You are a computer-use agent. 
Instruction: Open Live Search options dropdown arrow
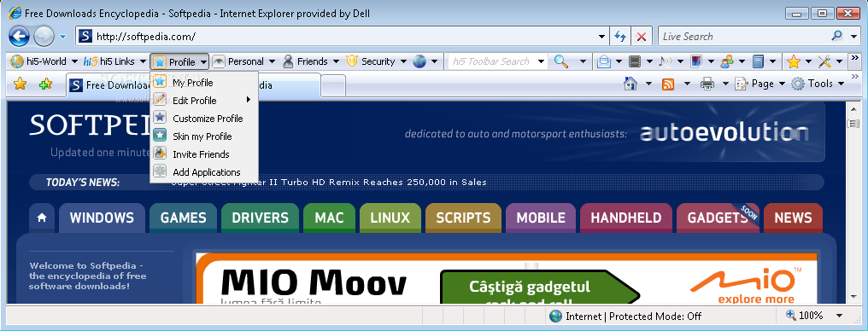pyautogui.click(x=853, y=37)
